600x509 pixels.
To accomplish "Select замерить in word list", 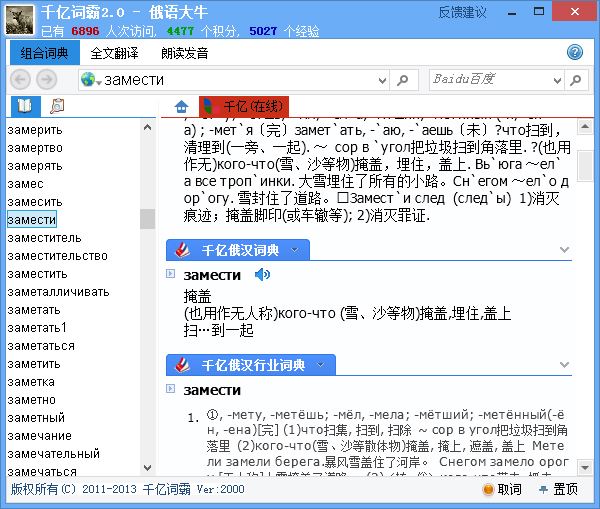I will pyautogui.click(x=35, y=130).
